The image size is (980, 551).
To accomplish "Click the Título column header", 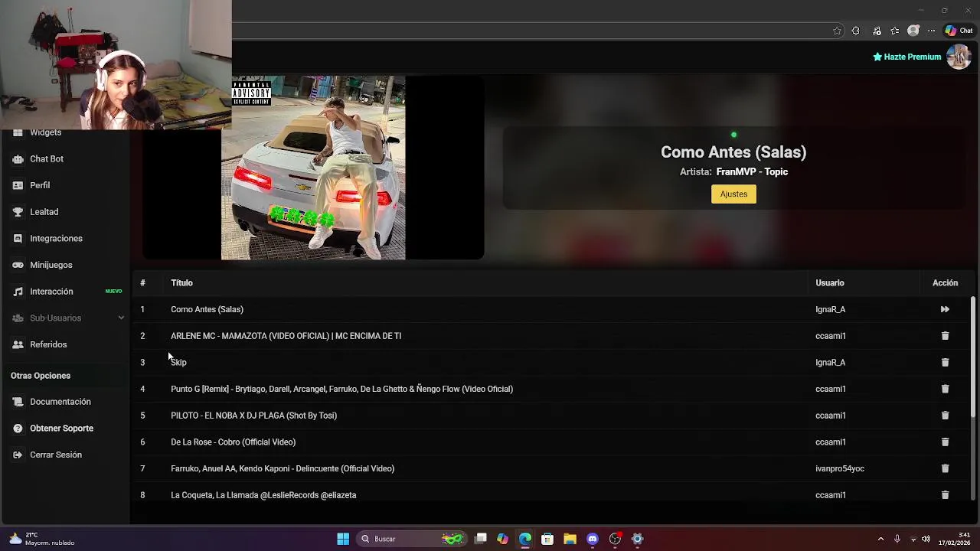I will click(x=181, y=283).
